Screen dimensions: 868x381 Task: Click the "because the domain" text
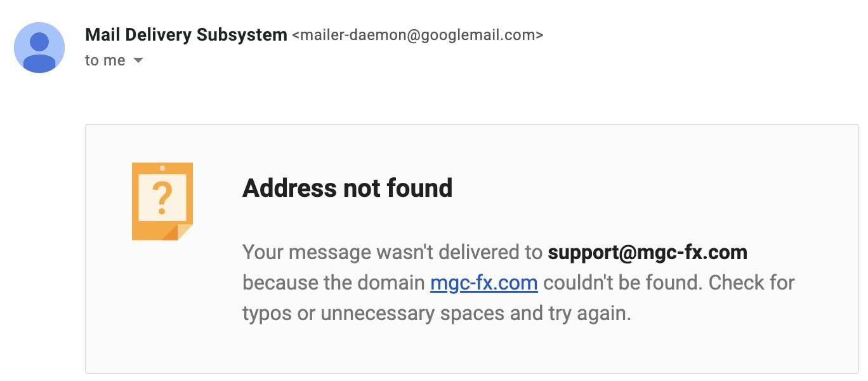(x=334, y=283)
